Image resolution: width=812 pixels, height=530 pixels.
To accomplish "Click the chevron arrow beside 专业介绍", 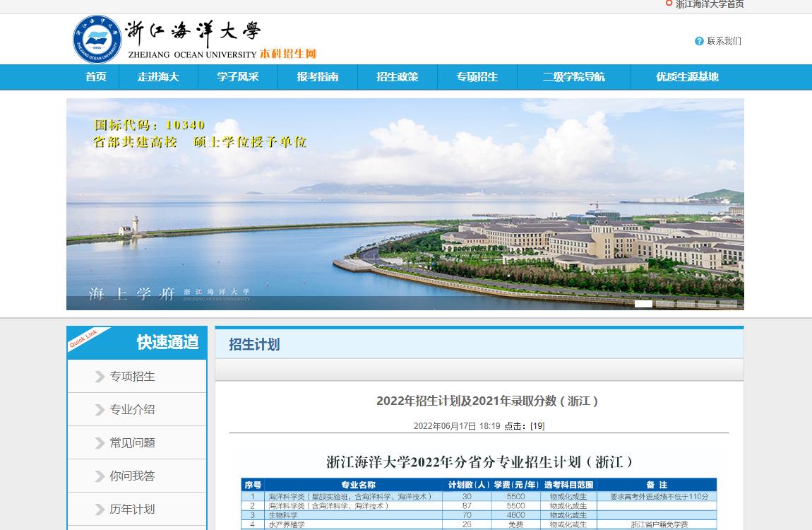I will 100,410.
